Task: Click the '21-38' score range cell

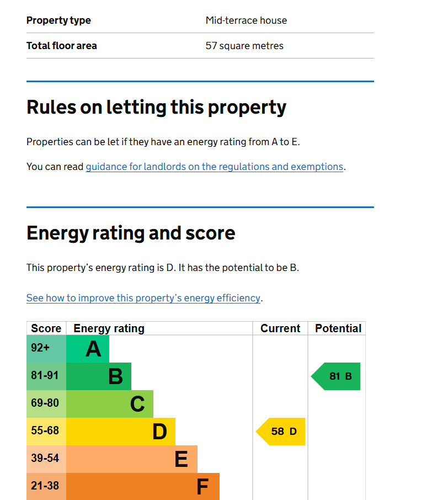Action: pyautogui.click(x=46, y=486)
